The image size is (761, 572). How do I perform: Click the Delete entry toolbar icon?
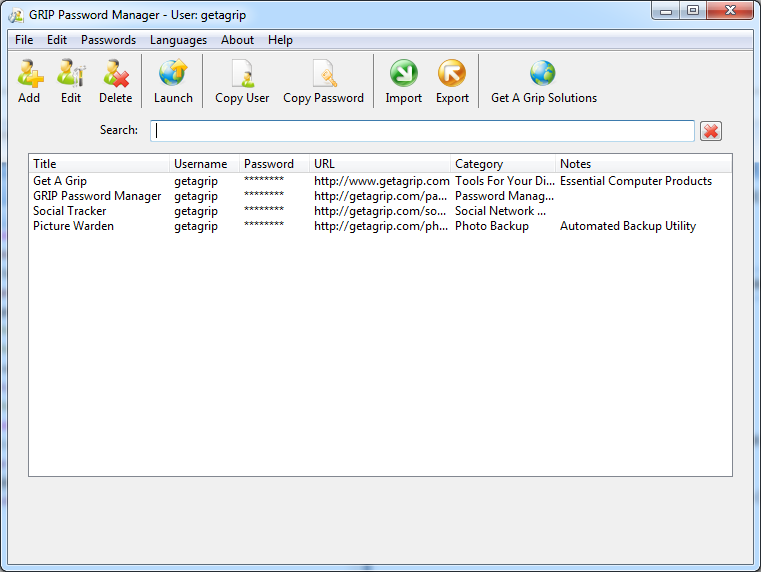coord(116,74)
